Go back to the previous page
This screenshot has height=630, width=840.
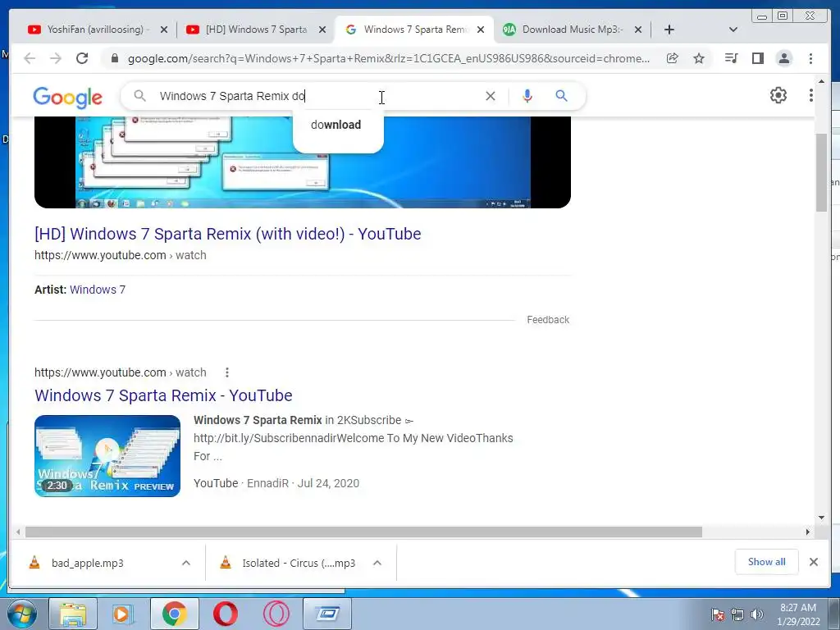[30, 58]
